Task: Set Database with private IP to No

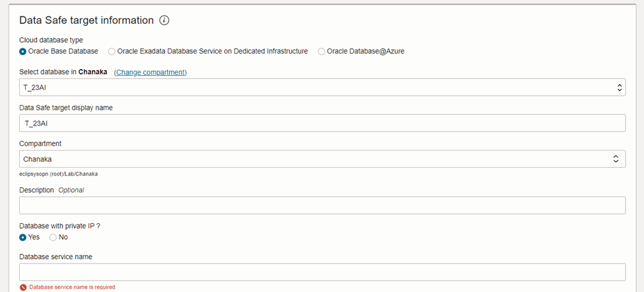Action: [54, 237]
